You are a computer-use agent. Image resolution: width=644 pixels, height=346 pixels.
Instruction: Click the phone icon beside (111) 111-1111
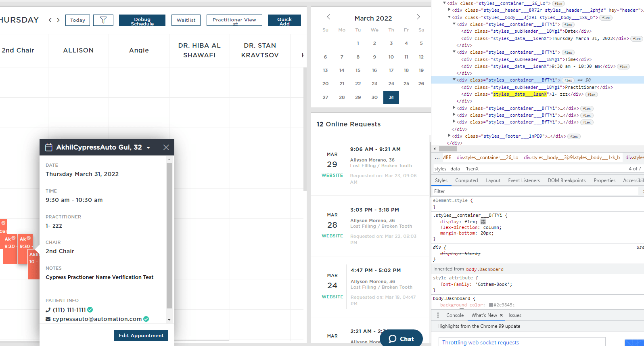[x=48, y=310]
